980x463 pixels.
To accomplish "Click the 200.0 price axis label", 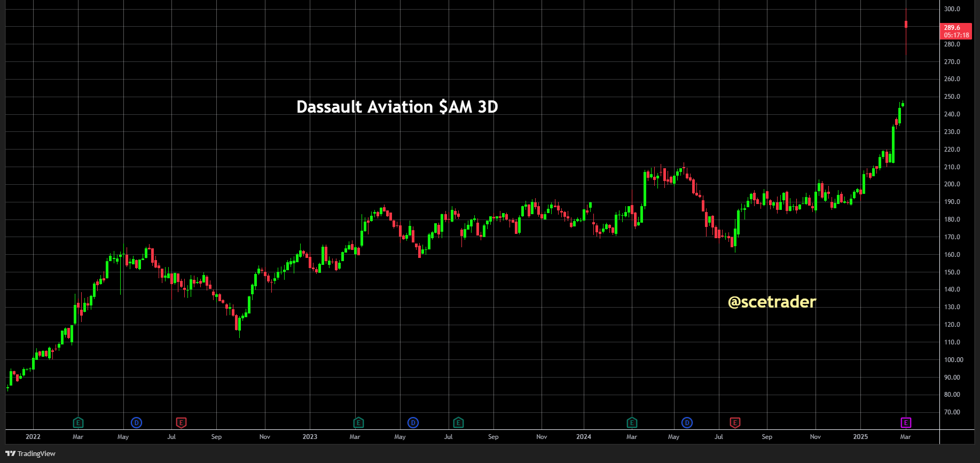I will point(952,184).
